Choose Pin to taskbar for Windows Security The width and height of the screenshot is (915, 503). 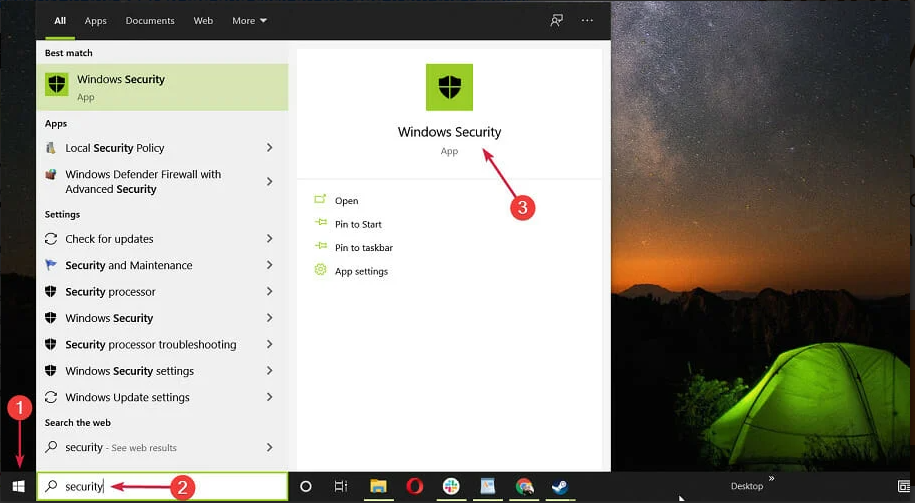tap(363, 248)
